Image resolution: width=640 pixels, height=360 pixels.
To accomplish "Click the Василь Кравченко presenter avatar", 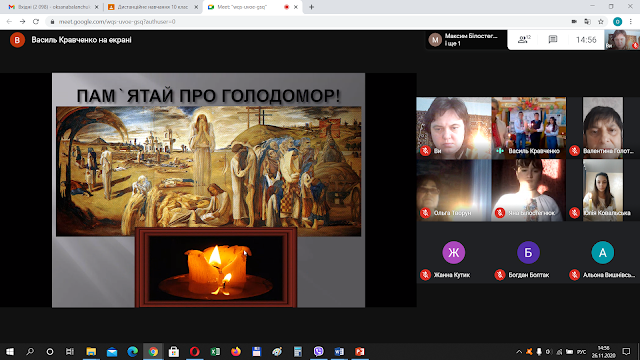I will 17,40.
